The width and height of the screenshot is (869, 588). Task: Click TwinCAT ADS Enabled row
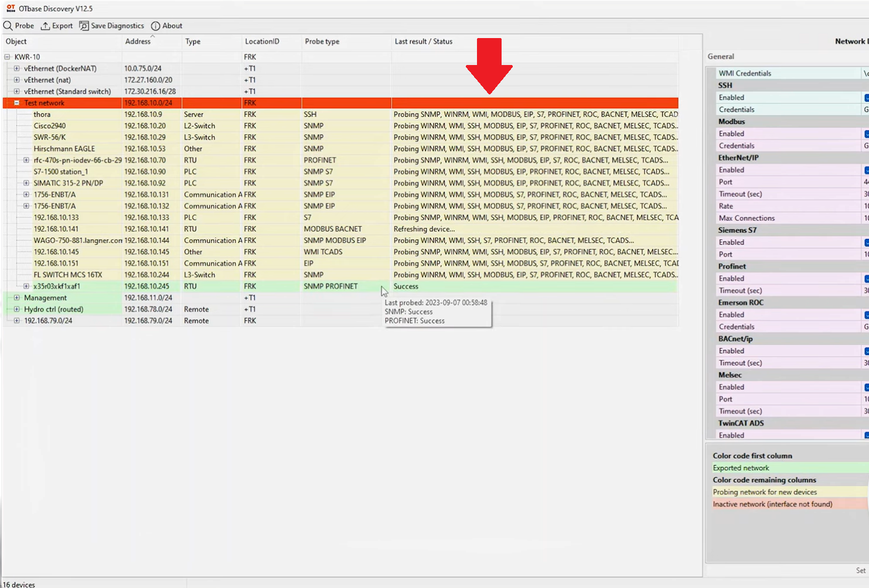tap(792, 435)
